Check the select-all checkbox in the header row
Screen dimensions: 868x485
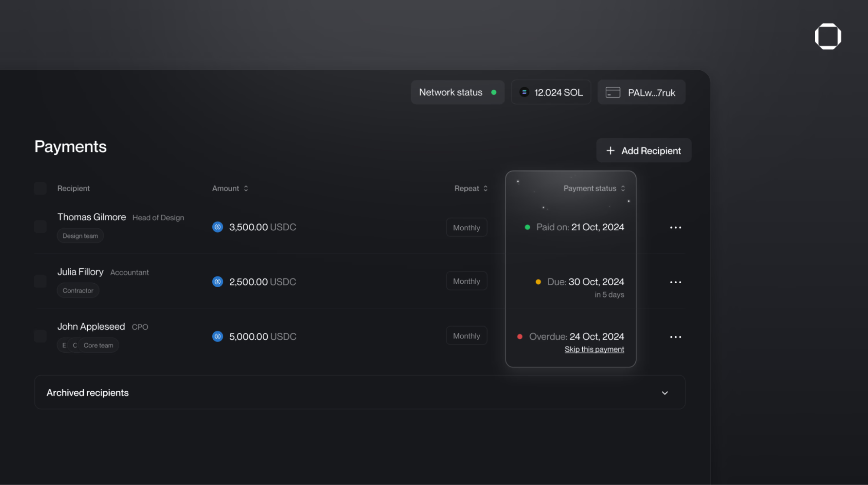coord(40,188)
